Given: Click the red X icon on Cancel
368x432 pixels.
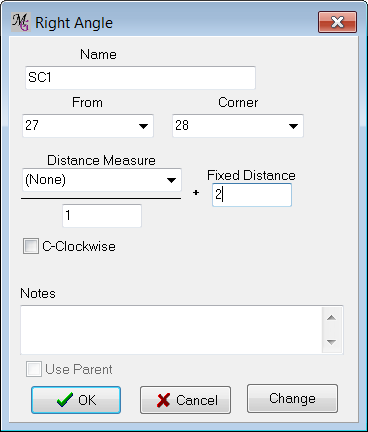Looking at the screenshot, I should click(163, 400).
